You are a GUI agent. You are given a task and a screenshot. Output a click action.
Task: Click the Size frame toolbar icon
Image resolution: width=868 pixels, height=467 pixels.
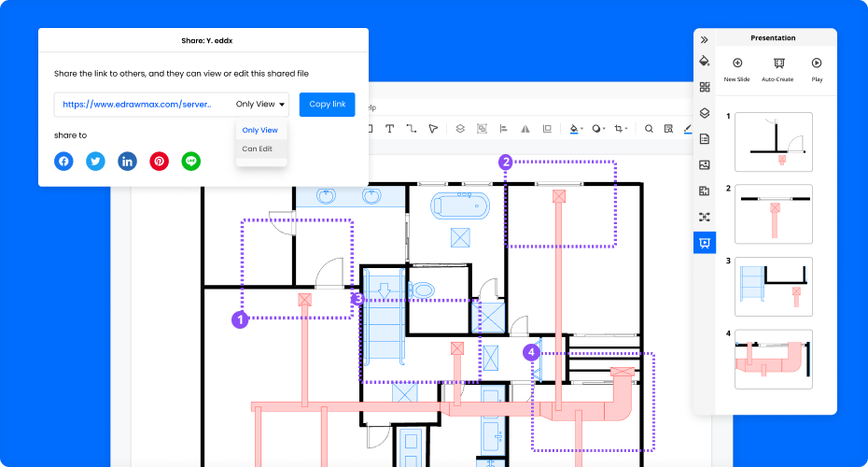(x=547, y=129)
